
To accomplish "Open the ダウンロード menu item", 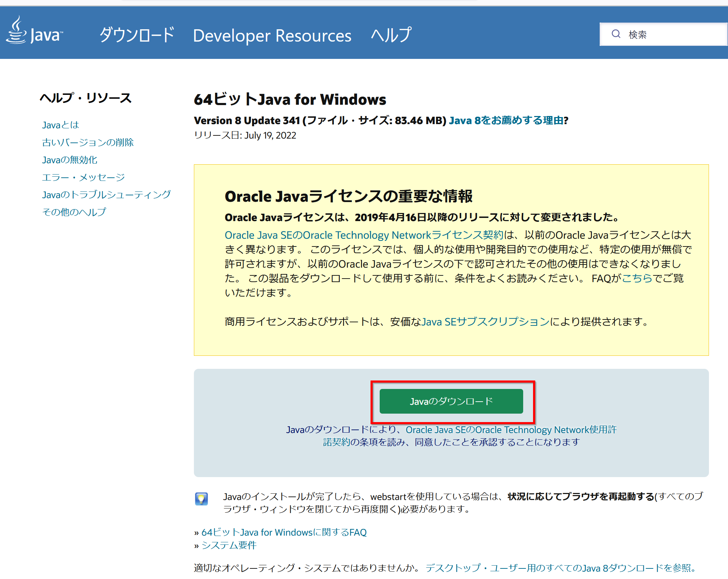I will pos(137,35).
